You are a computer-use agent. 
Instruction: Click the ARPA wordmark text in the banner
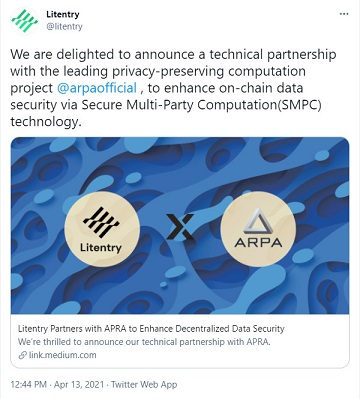pyautogui.click(x=258, y=242)
